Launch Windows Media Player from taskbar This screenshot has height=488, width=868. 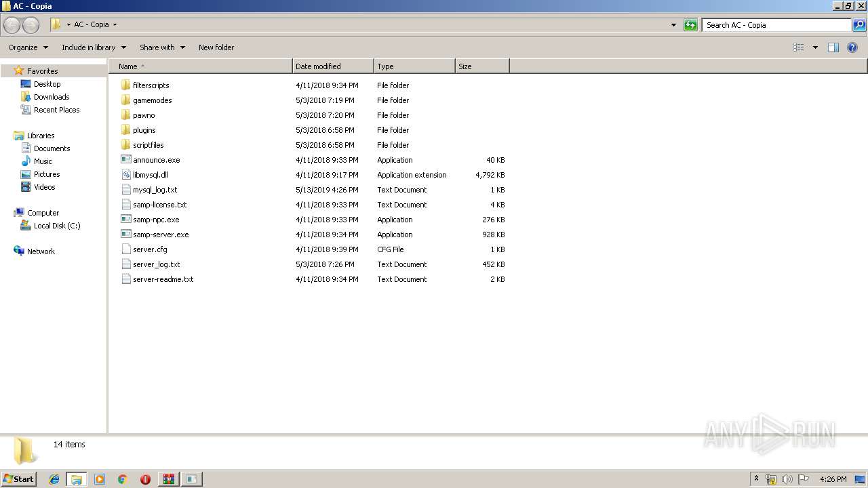[100, 479]
